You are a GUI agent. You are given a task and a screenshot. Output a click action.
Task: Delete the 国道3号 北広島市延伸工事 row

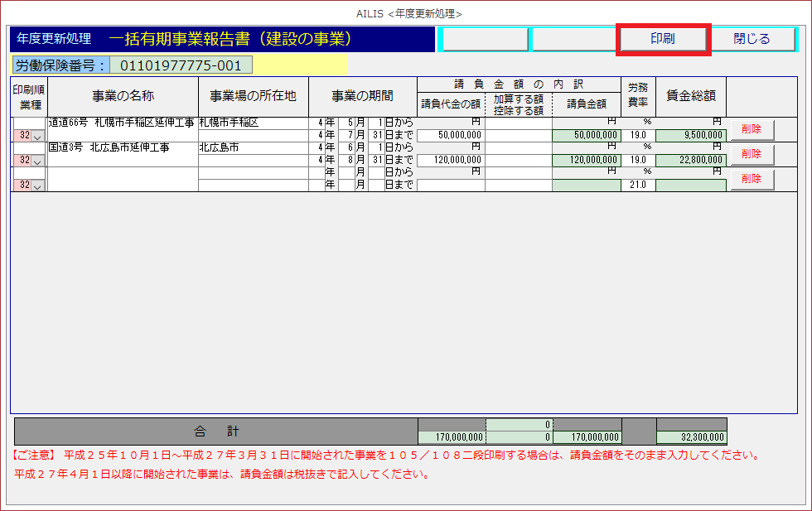(752, 154)
